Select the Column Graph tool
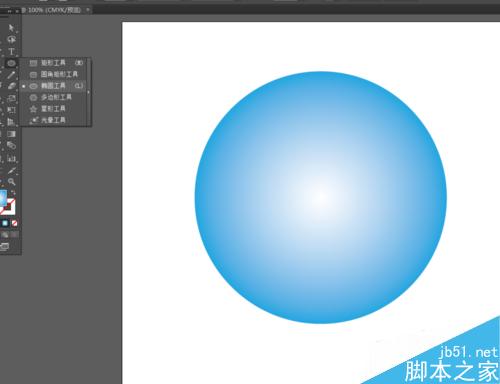Screen dimensions: 500x384 tap(11, 159)
